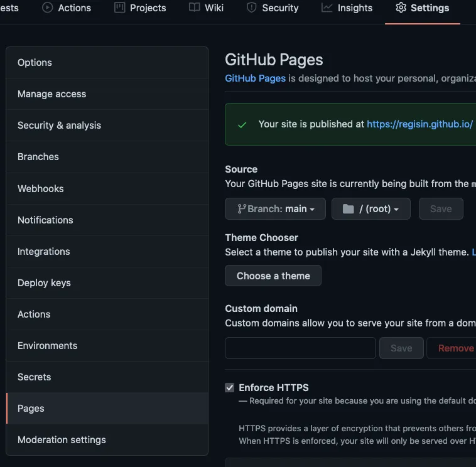Open Moderation settings
This screenshot has width=476, height=467.
click(107, 439)
